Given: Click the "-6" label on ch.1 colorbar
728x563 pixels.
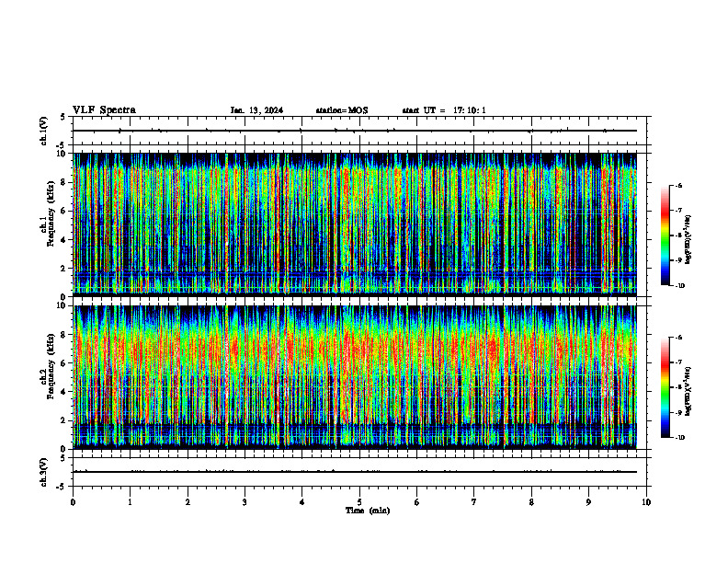Looking at the screenshot, I should coord(678,186).
